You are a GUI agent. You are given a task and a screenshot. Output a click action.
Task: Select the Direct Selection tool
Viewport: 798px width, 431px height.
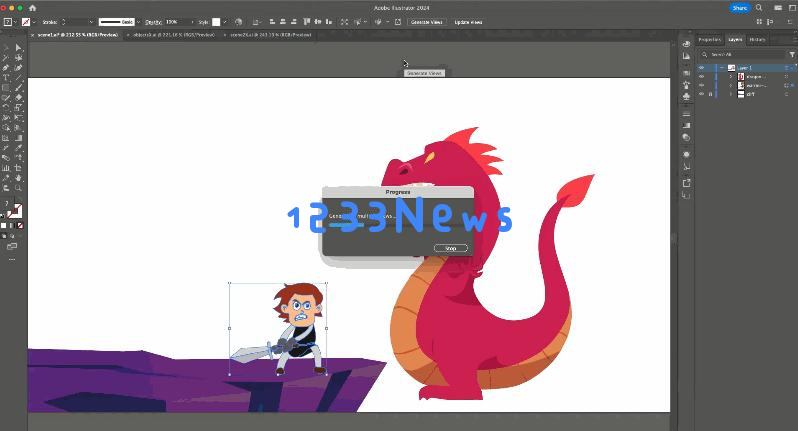tap(18, 48)
